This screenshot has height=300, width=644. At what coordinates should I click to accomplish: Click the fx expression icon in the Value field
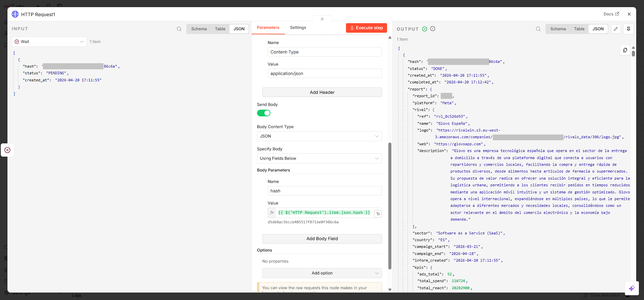[x=272, y=213]
